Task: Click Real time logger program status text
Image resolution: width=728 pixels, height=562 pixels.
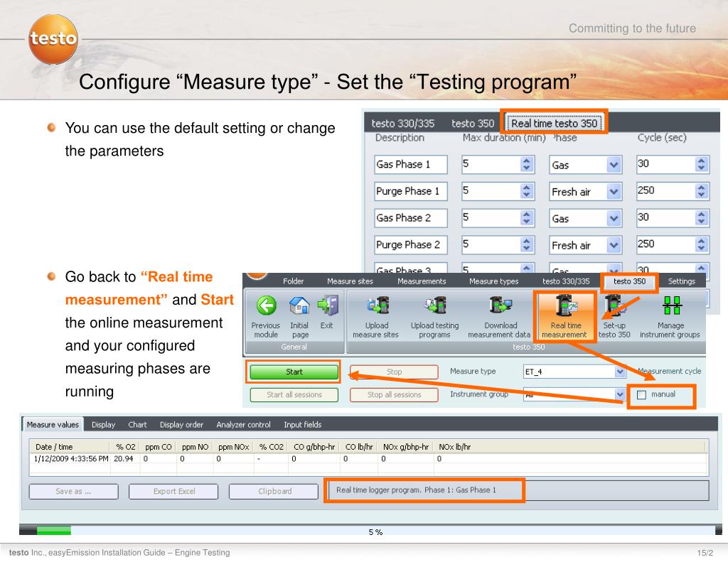Action: tap(416, 490)
